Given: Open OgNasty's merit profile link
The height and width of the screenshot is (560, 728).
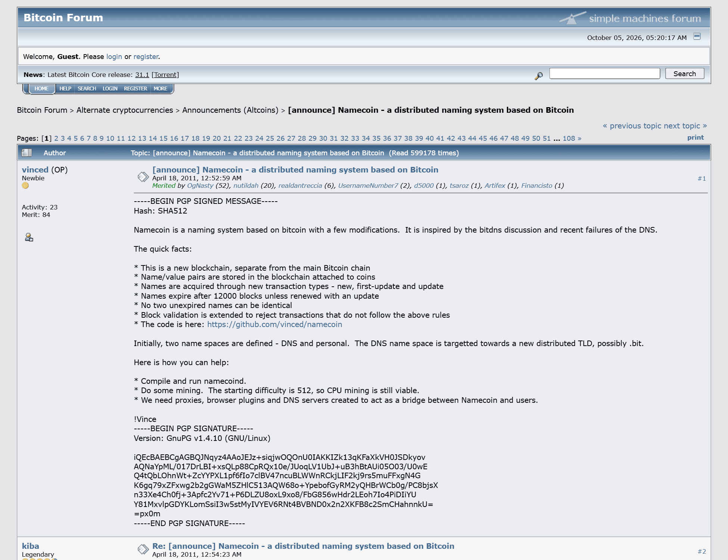Looking at the screenshot, I should pyautogui.click(x=200, y=186).
